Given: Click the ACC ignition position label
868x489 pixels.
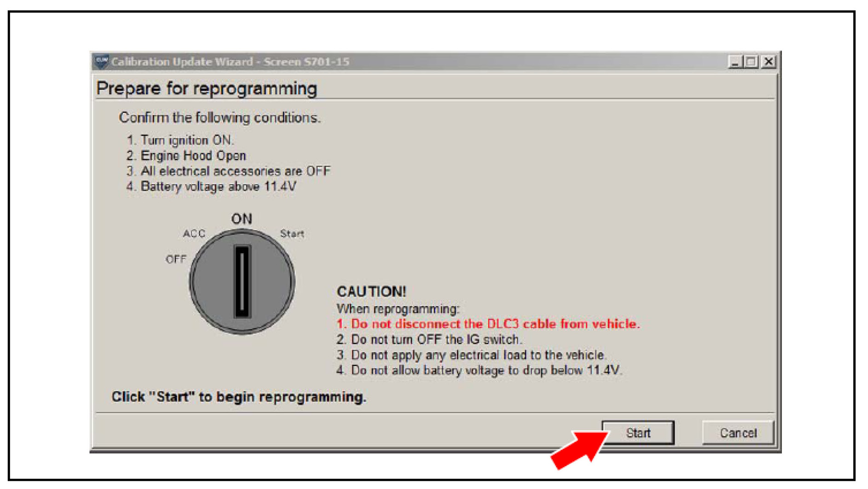Looking at the screenshot, I should pyautogui.click(x=194, y=234).
